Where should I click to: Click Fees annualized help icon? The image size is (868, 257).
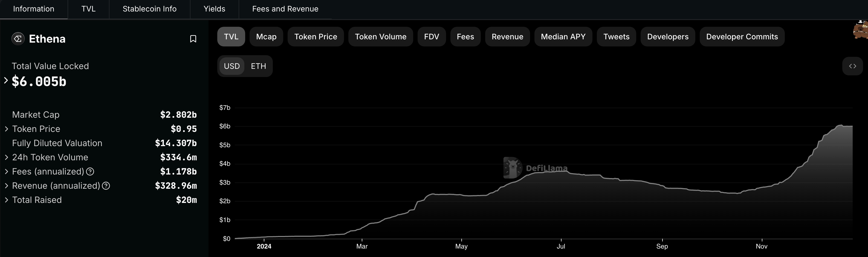coord(90,172)
